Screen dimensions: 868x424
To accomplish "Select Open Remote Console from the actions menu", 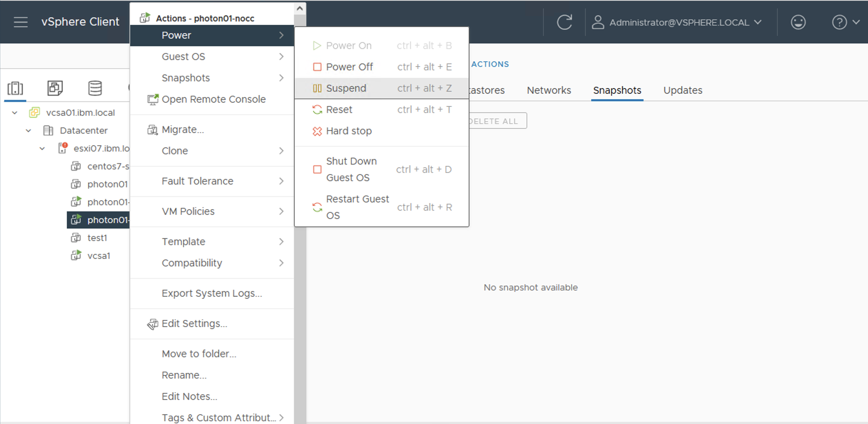I will tap(213, 99).
